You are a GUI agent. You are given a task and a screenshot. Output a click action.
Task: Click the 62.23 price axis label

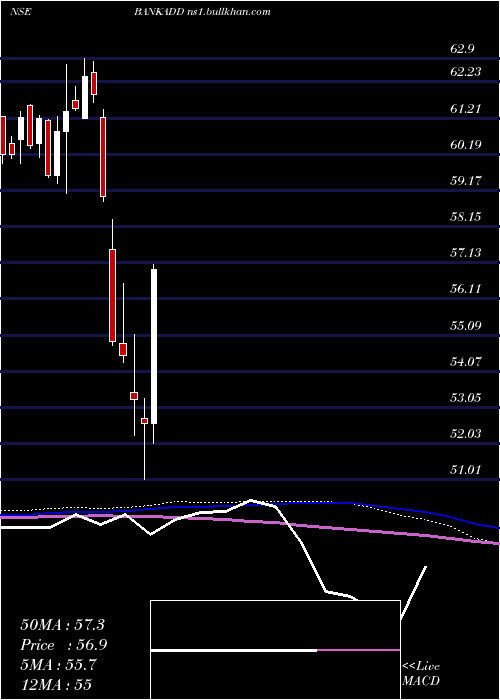tap(466, 71)
